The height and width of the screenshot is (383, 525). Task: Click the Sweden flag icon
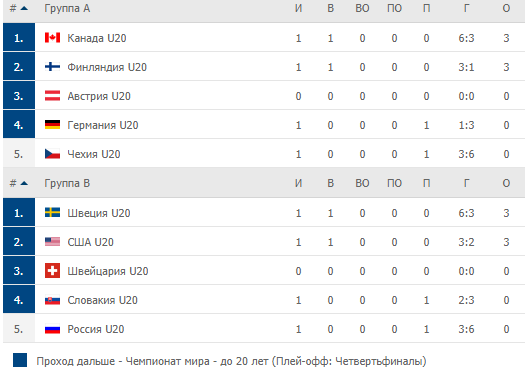pyautogui.click(x=52, y=213)
